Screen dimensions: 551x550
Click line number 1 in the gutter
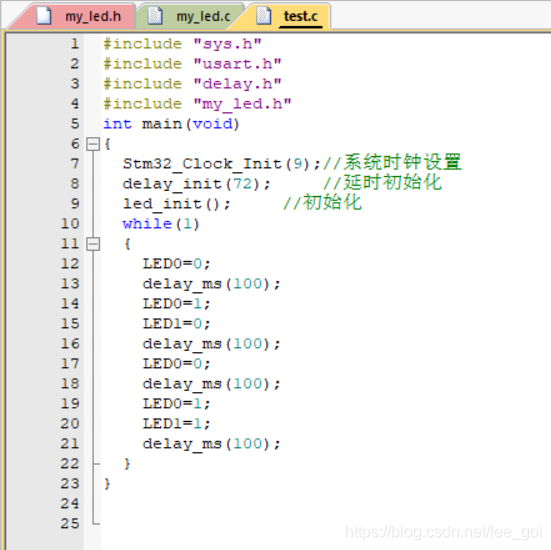tap(74, 44)
